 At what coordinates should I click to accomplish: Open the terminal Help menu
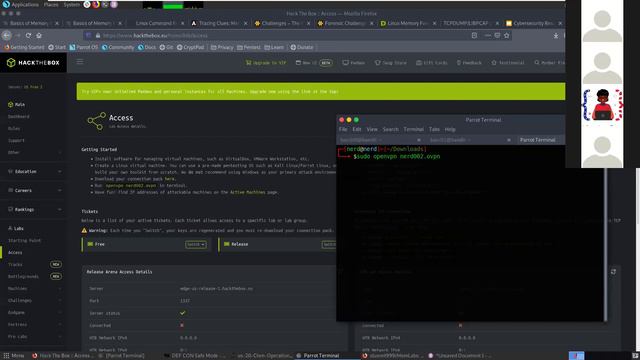[x=450, y=129]
